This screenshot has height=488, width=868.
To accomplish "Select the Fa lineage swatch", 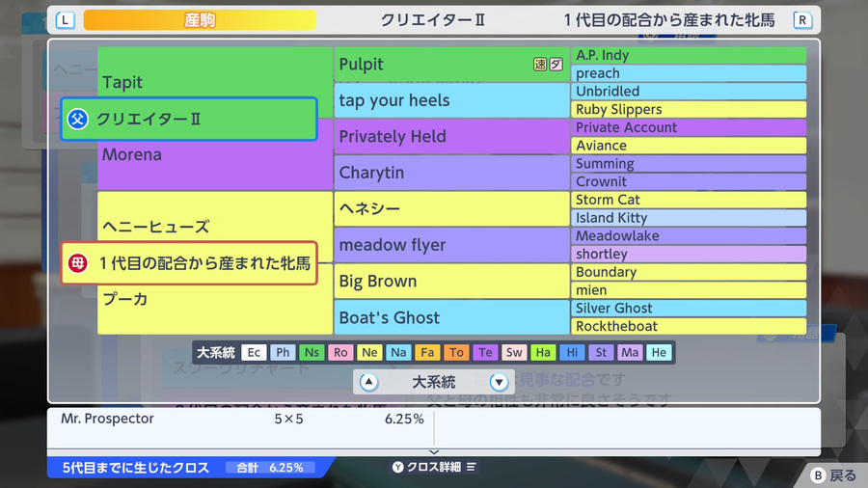I will point(427,352).
